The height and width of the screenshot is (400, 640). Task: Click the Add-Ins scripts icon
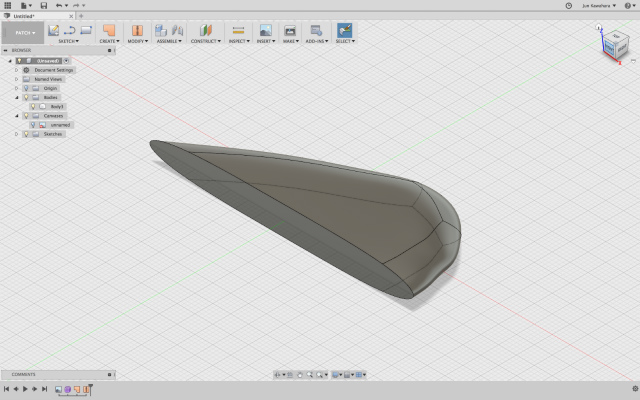click(316, 30)
